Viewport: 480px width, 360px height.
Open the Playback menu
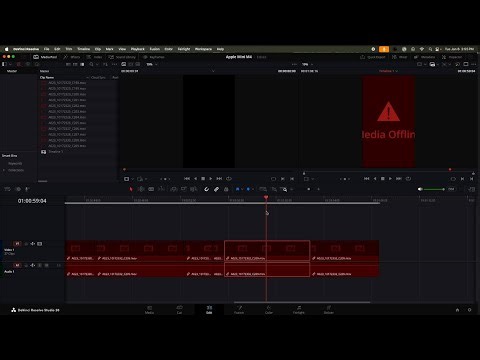(138, 49)
